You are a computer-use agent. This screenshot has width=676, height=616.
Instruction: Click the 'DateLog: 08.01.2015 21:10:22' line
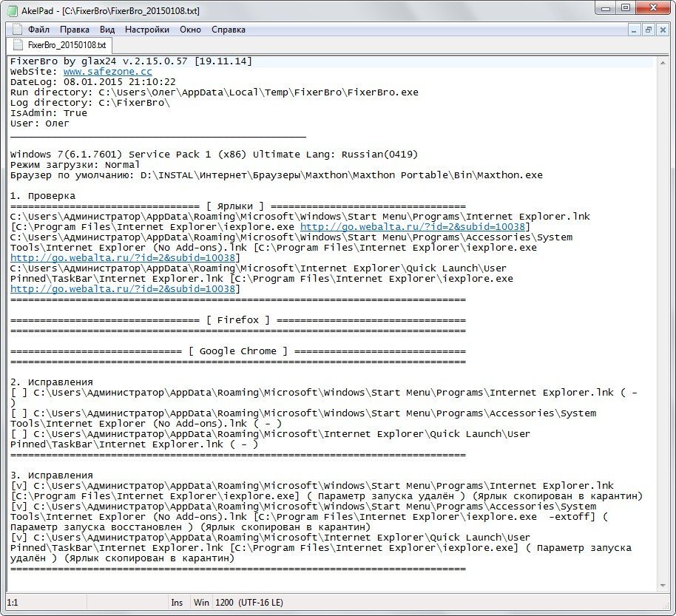click(93, 82)
